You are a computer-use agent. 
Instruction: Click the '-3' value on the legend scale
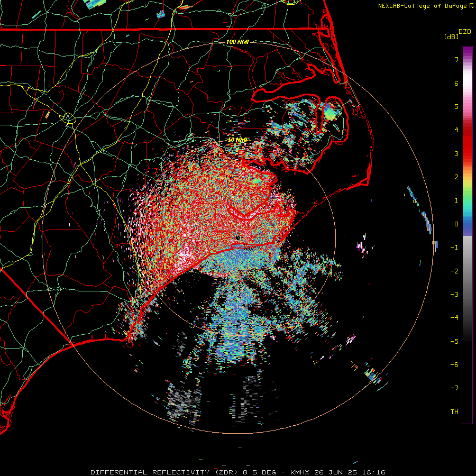[x=454, y=295]
